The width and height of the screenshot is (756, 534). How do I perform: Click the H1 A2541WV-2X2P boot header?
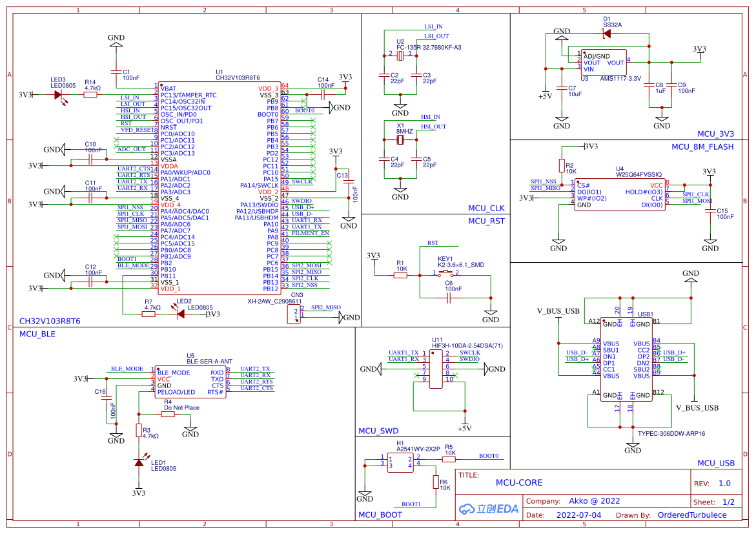pyautogui.click(x=400, y=462)
